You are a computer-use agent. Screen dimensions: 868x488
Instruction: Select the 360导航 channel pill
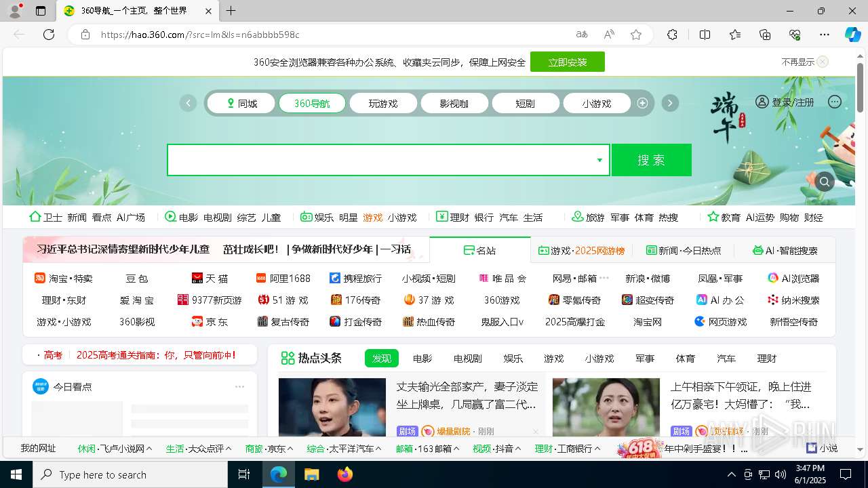tap(312, 103)
